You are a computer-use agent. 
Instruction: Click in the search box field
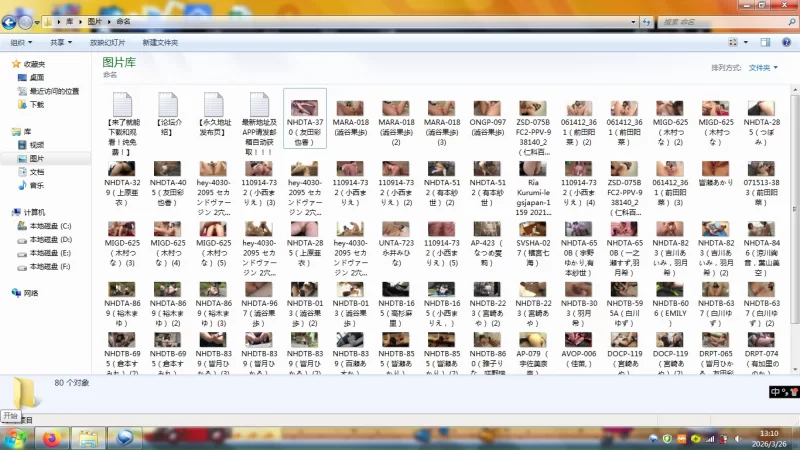point(720,20)
